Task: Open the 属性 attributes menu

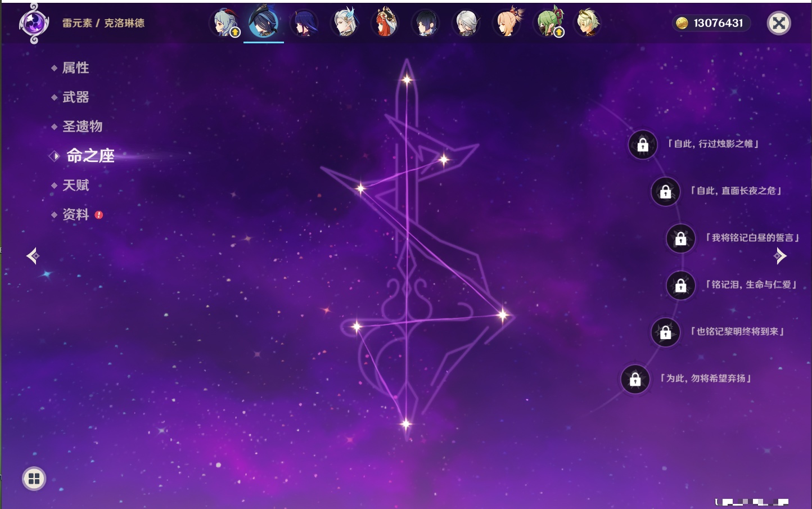Action: (x=75, y=68)
